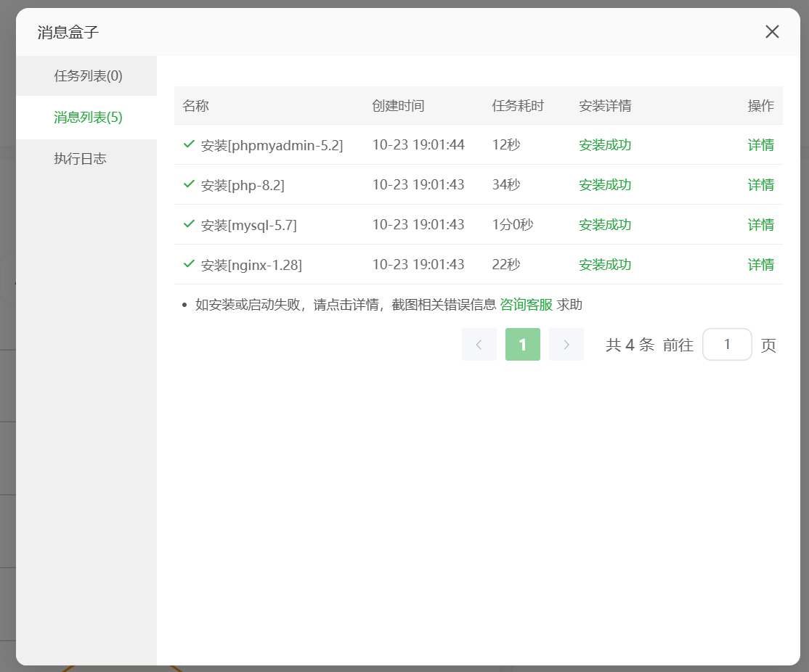Open 详情 for php-8.2 install
Image resolution: width=809 pixels, height=672 pixels.
point(760,185)
